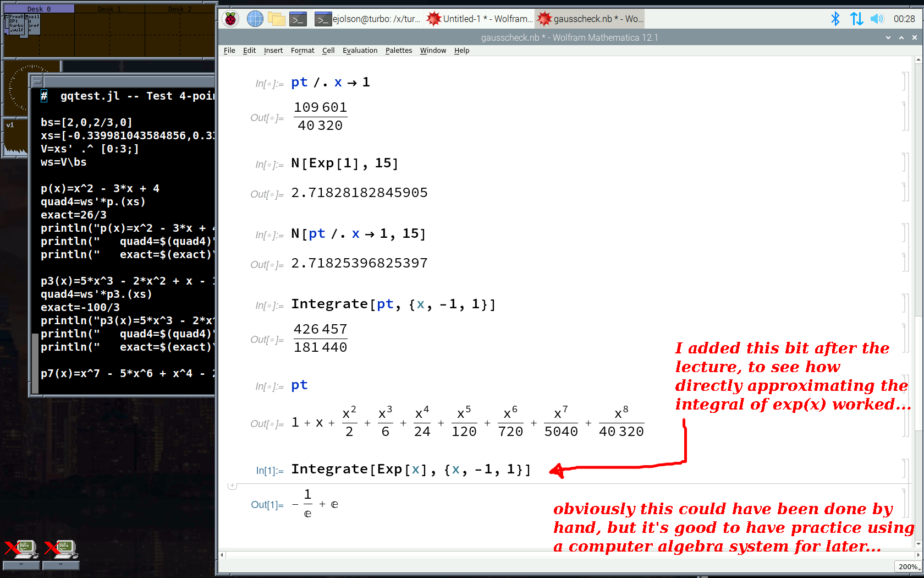Image resolution: width=924 pixels, height=578 pixels.
Task: Open the file manager folder icon
Action: 277,19
